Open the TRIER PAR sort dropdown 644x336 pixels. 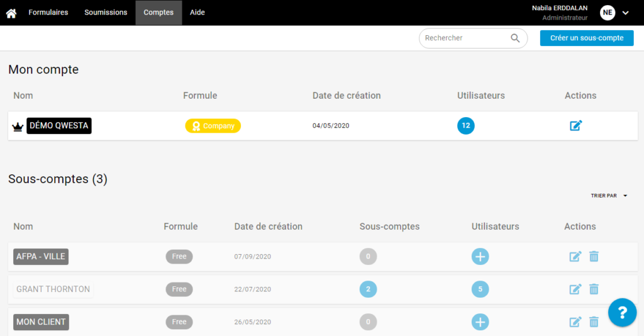[x=609, y=196]
